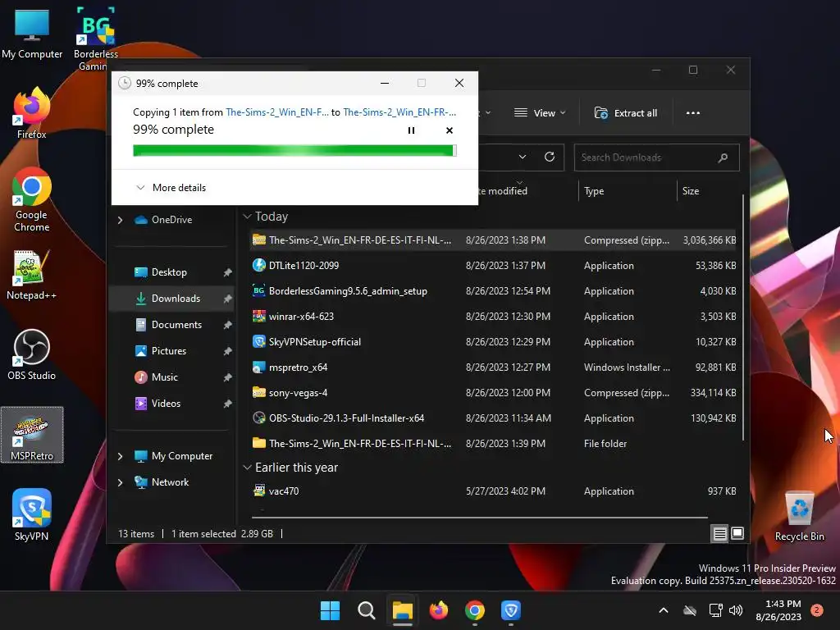Unpin Documents using its pin icon
Image resolution: width=840 pixels, height=630 pixels.
(x=228, y=325)
